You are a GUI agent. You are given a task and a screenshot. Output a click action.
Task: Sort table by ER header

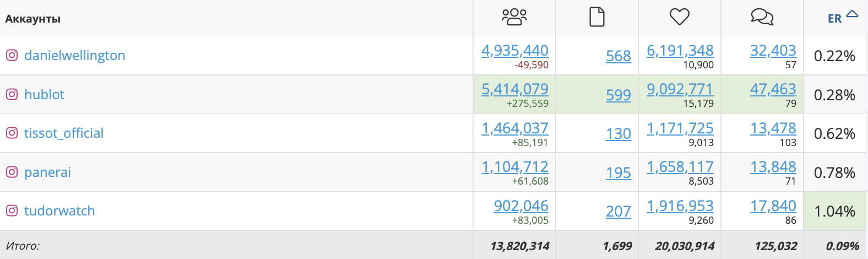[834, 19]
